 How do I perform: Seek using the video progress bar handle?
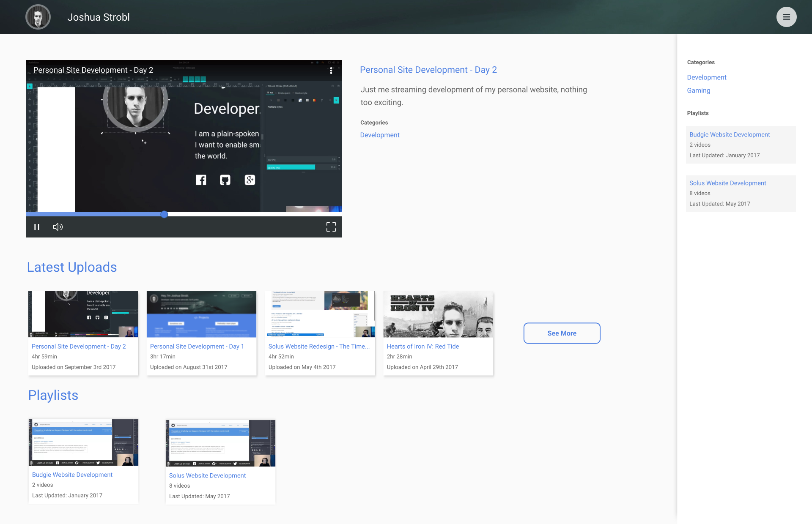[164, 214]
